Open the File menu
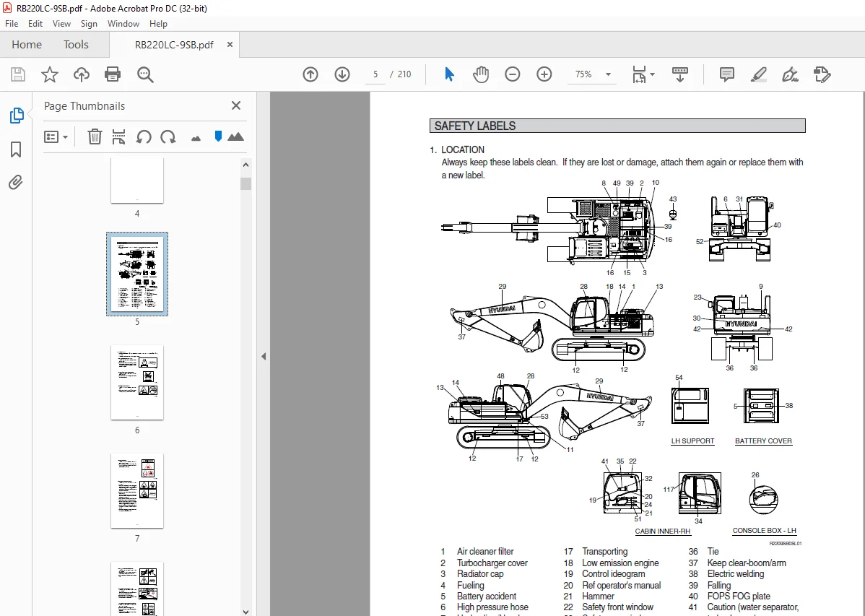This screenshot has height=616, width=865. point(12,24)
